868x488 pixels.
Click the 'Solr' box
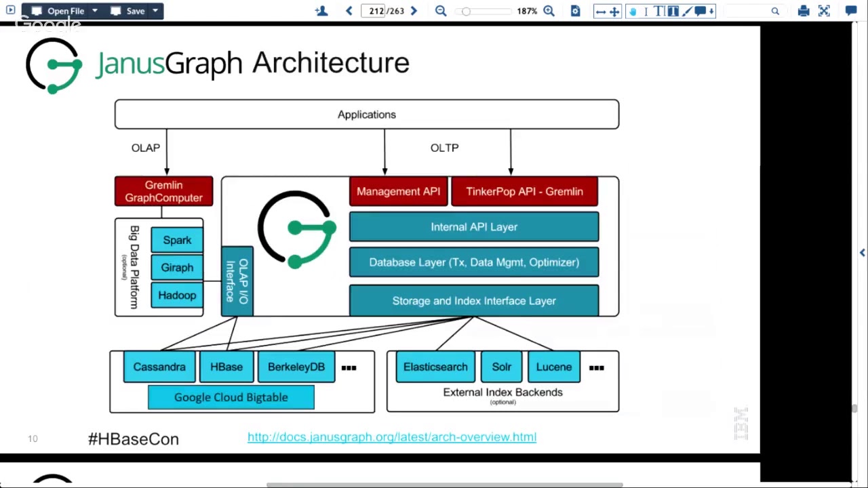502,367
